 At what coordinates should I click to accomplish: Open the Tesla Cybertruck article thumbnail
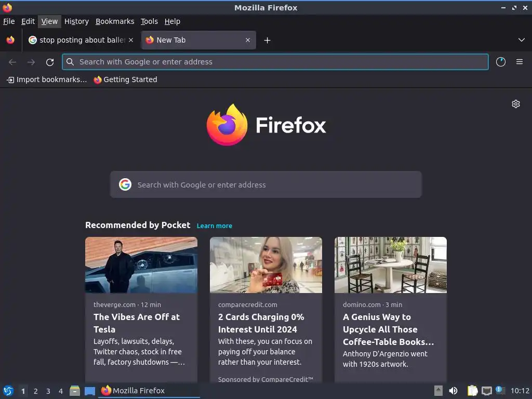click(x=141, y=265)
